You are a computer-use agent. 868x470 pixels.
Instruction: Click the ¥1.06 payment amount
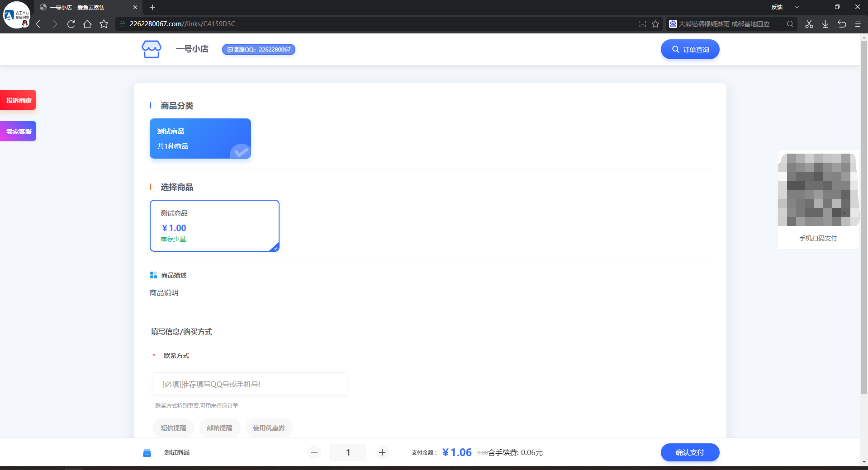457,452
